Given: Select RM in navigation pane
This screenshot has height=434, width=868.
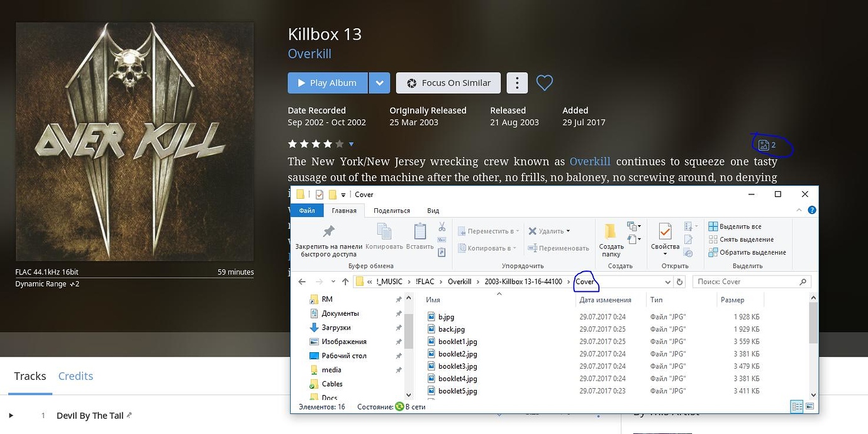Looking at the screenshot, I should pos(327,299).
